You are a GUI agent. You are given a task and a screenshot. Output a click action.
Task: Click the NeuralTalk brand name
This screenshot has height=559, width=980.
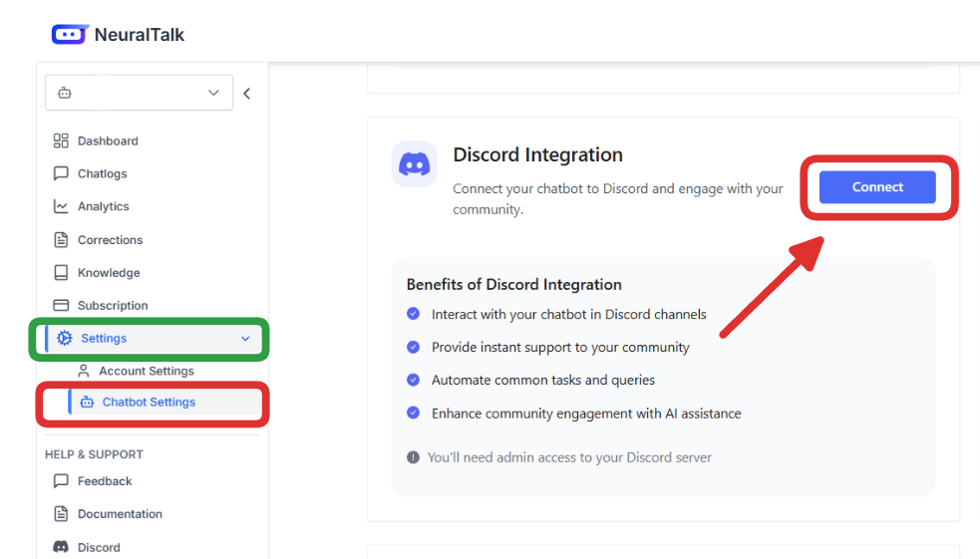(x=140, y=35)
